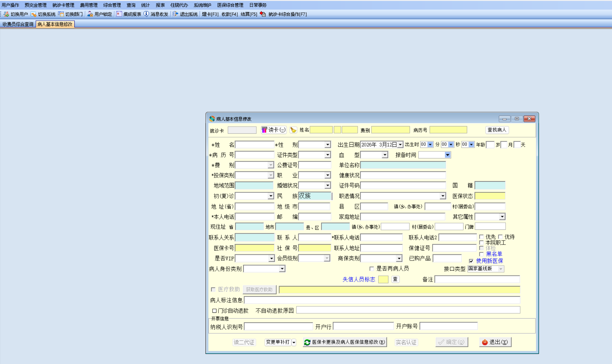Enable the 黑名单 checkbox
Viewport: 612px width, 364px height.
pos(481,254)
